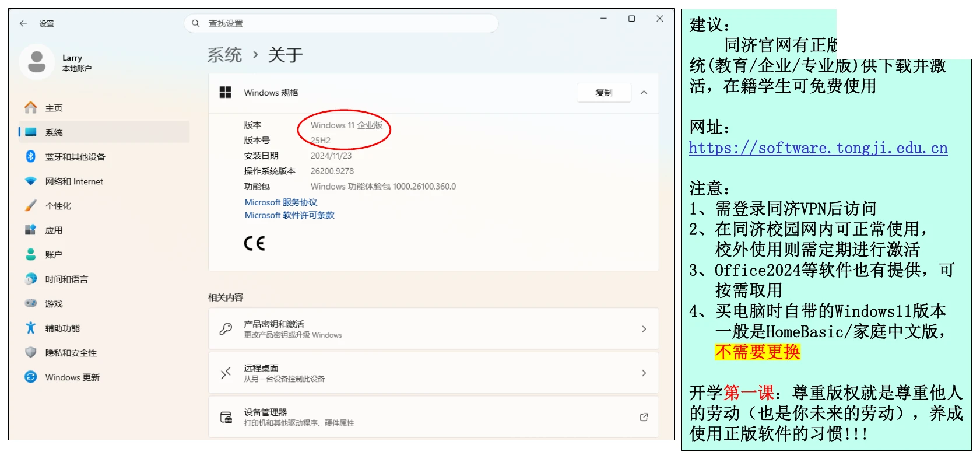Click the Wi-Fi icon for 网络和 Internet
The image size is (980, 459).
31,181
